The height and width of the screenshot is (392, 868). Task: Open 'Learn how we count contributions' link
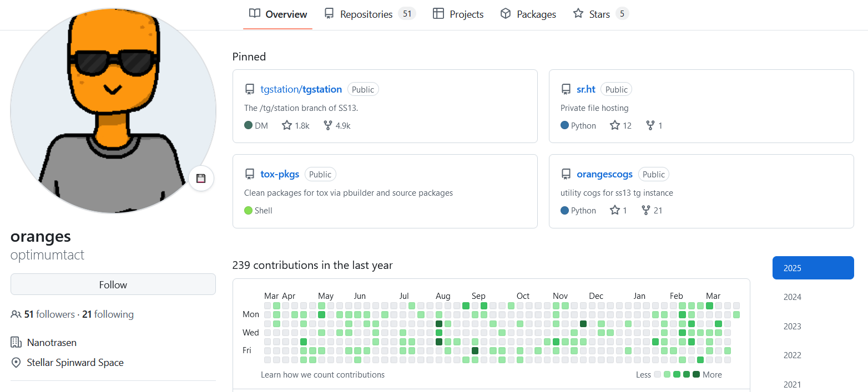(322, 375)
